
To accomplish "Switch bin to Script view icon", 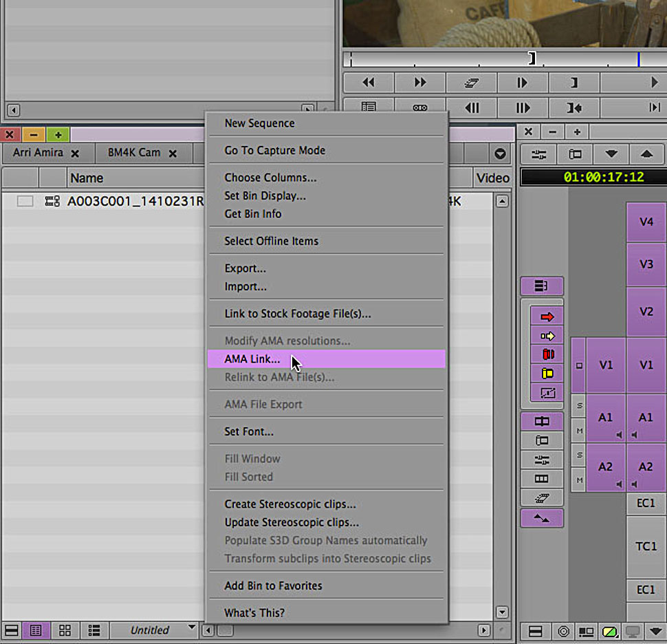I will tap(94, 630).
